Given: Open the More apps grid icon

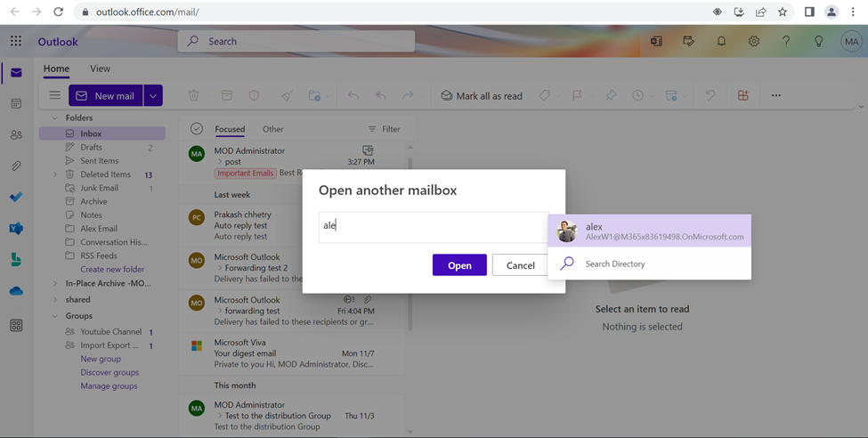Looking at the screenshot, I should click(x=16, y=326).
